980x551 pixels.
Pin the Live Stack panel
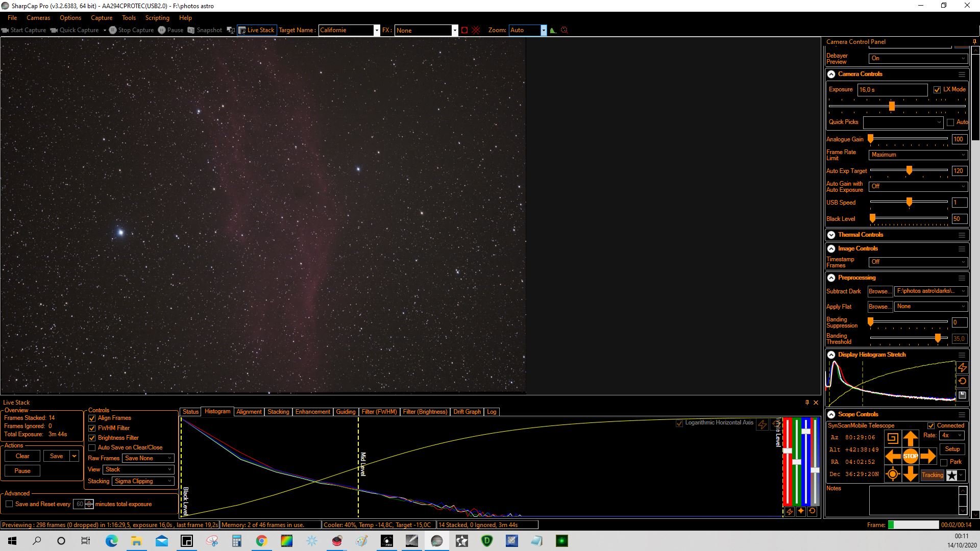pyautogui.click(x=807, y=403)
